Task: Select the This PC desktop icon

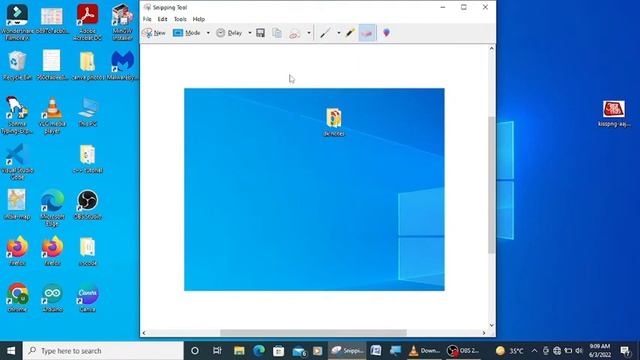Action: point(87,112)
